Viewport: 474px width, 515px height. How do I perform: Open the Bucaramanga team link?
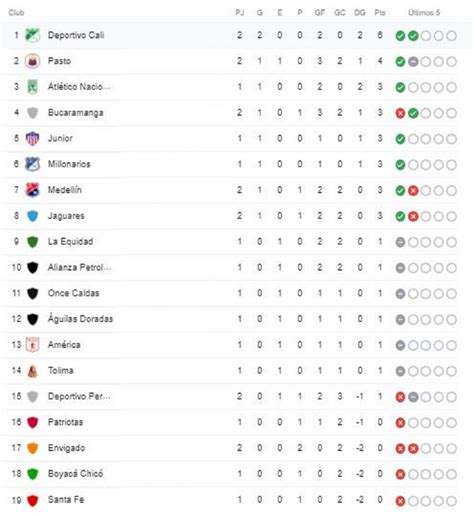[x=76, y=113]
